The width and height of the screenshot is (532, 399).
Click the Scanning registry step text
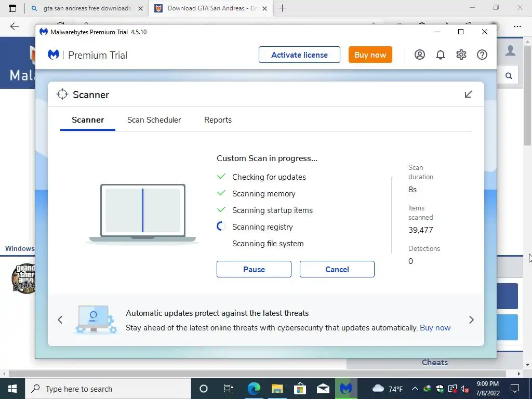tap(262, 227)
